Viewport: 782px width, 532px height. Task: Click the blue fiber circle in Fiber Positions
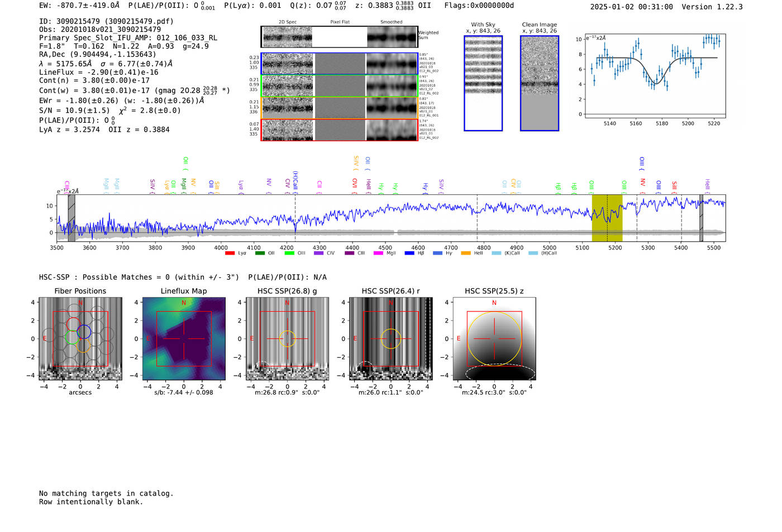[84, 331]
